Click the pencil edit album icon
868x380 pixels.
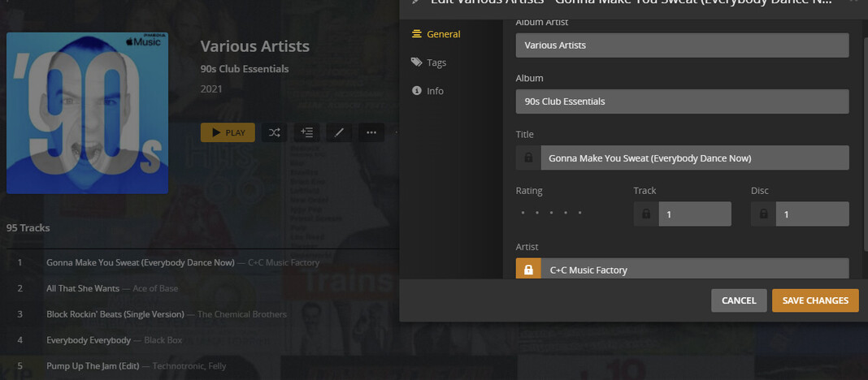coord(339,132)
